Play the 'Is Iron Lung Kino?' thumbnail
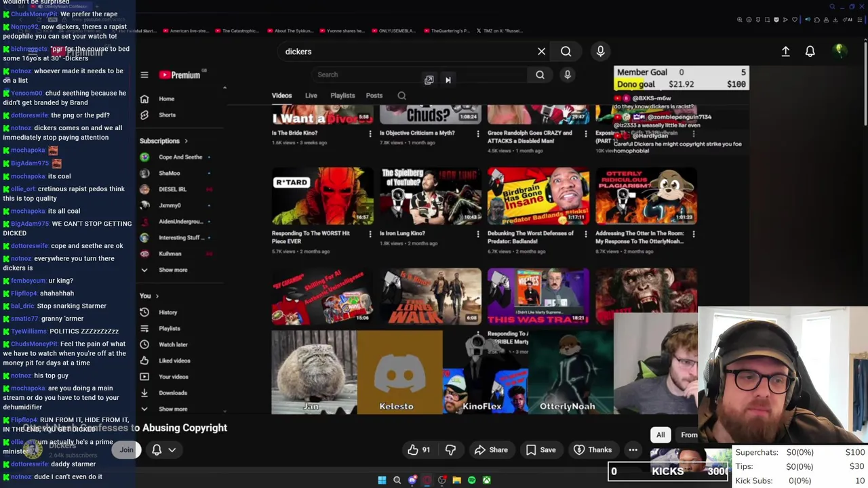This screenshot has height=488, width=868. (x=430, y=197)
